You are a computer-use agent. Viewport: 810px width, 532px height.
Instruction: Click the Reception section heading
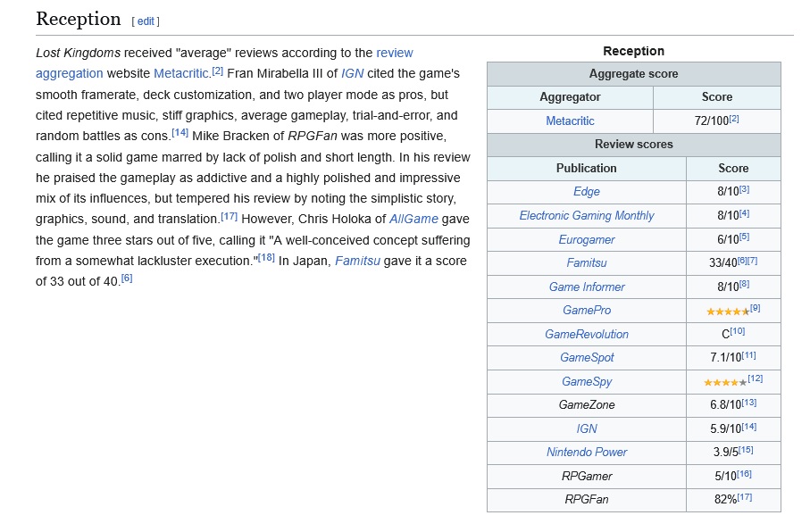pyautogui.click(x=78, y=19)
